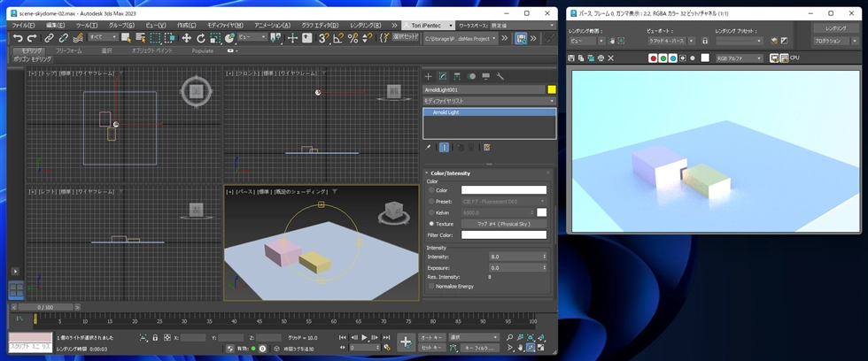Image resolution: width=868 pixels, height=361 pixels.
Task: Click the Select by Name icon
Action: 141,38
